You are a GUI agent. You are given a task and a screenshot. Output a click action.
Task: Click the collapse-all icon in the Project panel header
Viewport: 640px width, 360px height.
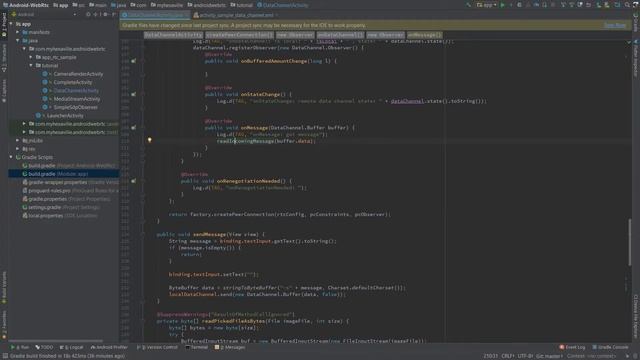tap(96, 14)
